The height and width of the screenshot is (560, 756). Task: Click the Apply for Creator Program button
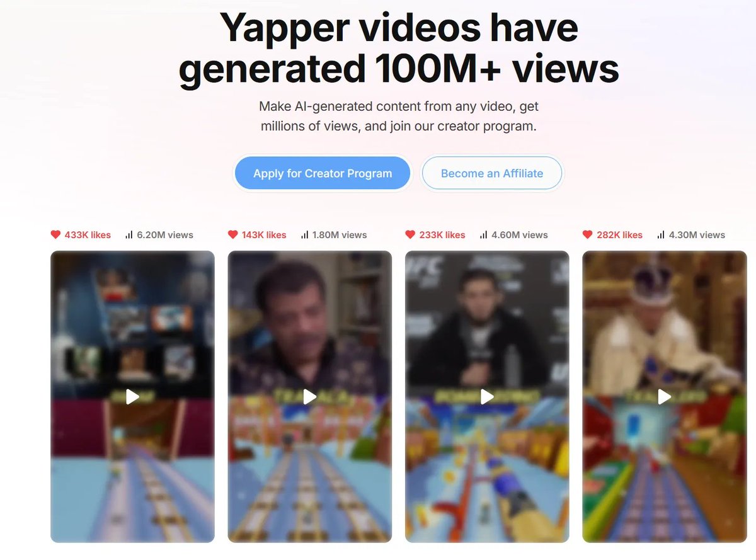click(x=323, y=173)
